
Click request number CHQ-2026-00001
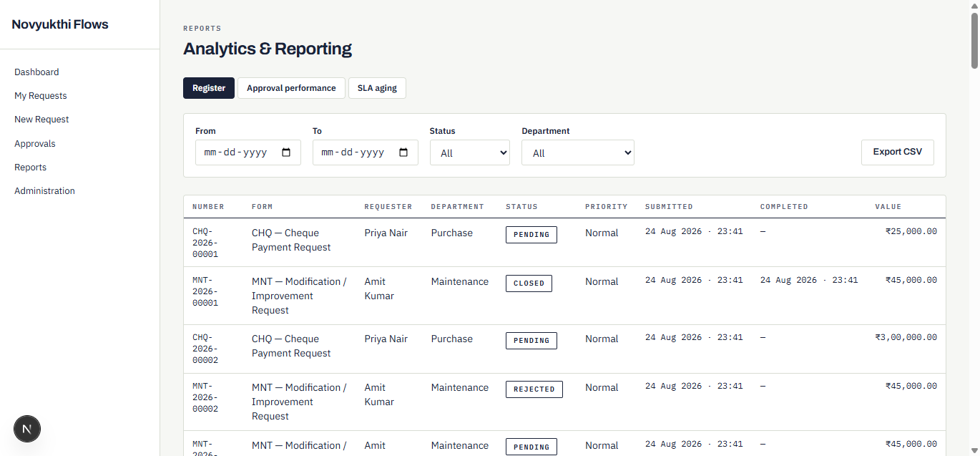205,243
